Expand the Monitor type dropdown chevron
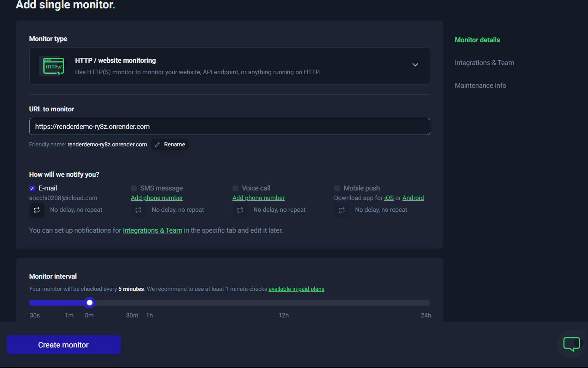 pos(415,65)
